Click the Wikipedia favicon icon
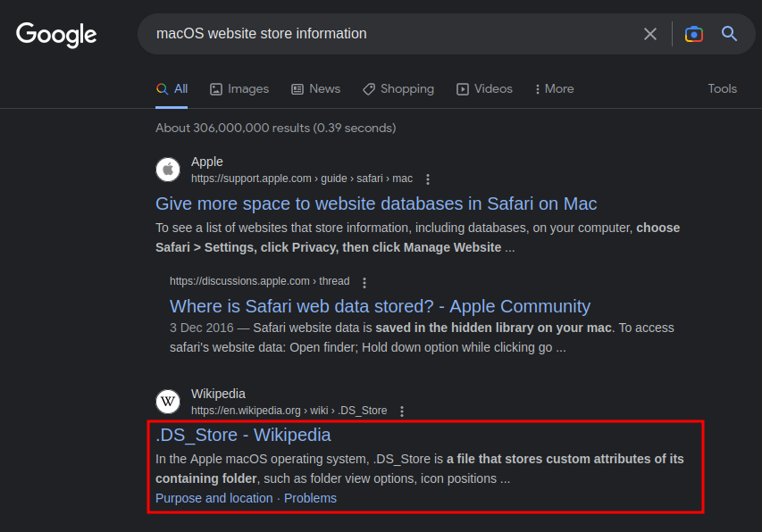This screenshot has height=532, width=762. [168, 402]
